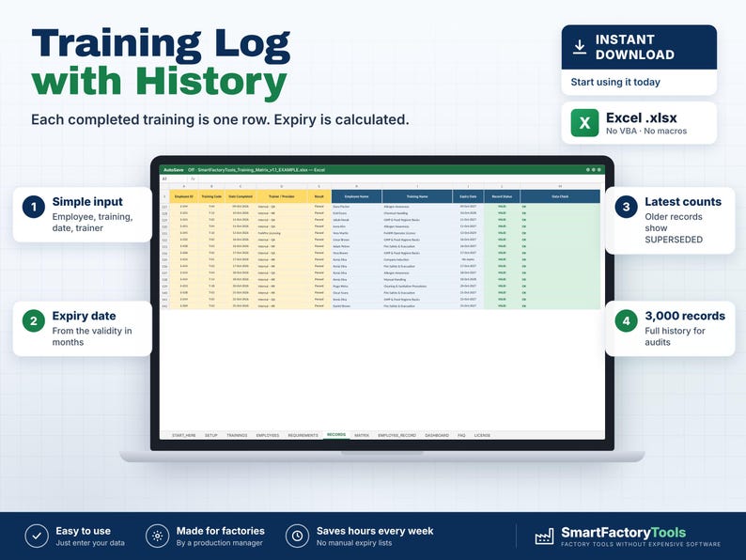This screenshot has height=560, width=746.
Task: Click the Data Check header cell
Action: click(x=560, y=196)
